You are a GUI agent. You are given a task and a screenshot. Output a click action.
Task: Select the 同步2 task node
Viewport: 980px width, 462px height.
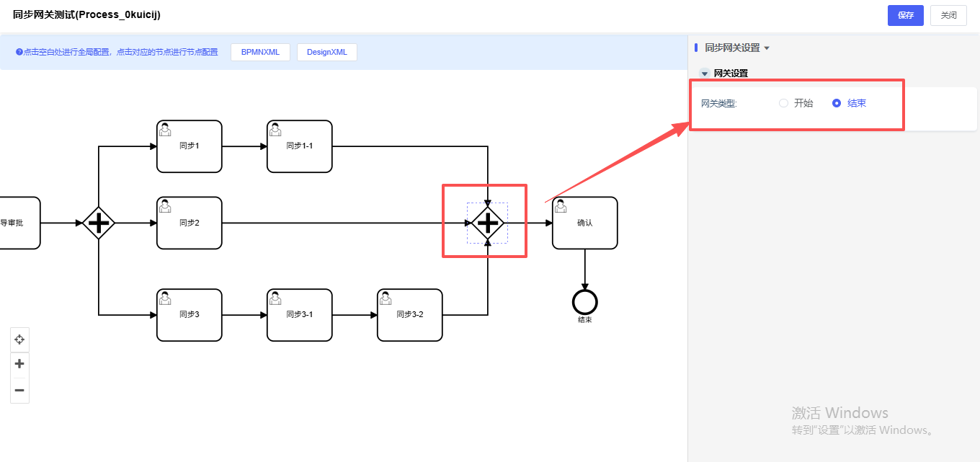pyautogui.click(x=189, y=223)
